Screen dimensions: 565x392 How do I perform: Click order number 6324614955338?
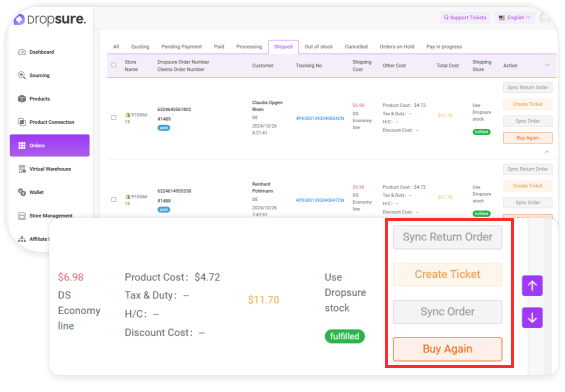[174, 191]
